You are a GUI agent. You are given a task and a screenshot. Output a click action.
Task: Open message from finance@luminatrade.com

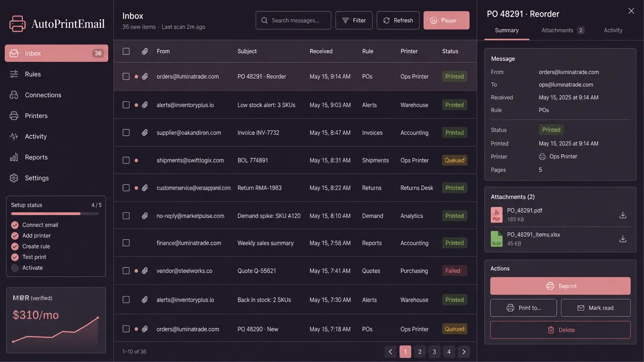[295, 243]
